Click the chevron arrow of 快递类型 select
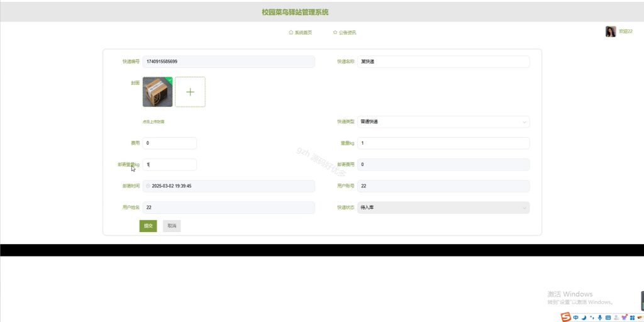Screen dimensions: 644x322 (x=524, y=122)
